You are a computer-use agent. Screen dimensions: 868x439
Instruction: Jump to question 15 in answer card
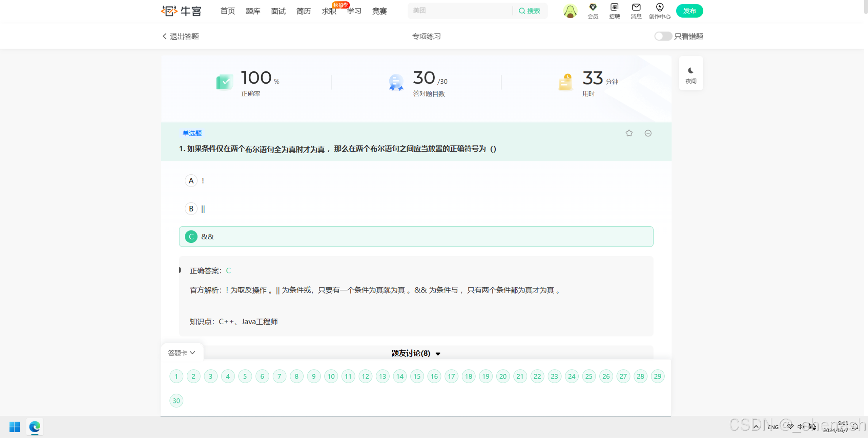coord(417,376)
